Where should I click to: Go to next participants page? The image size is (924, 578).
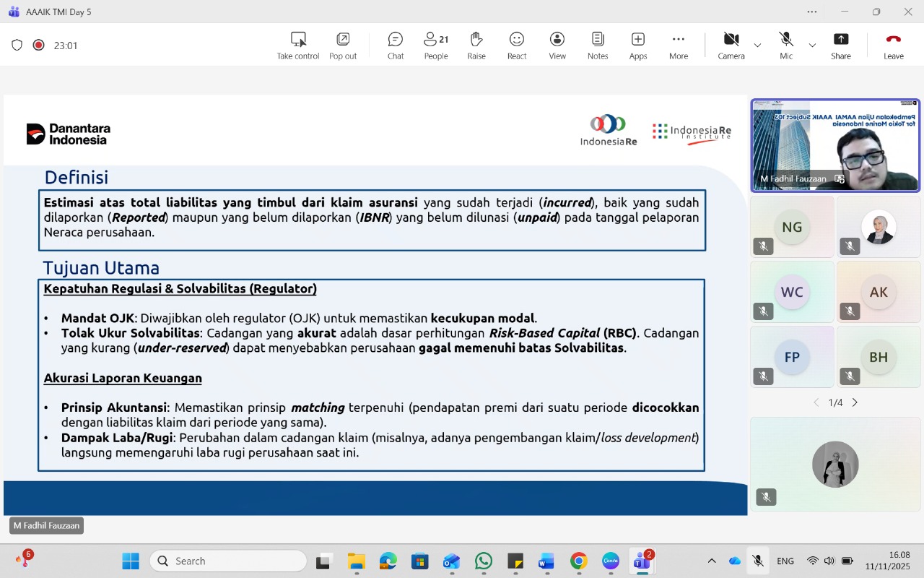(855, 402)
